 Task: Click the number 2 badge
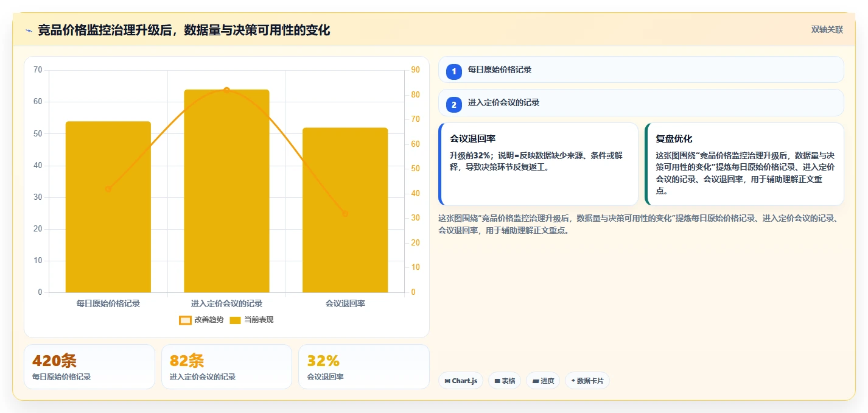click(453, 105)
